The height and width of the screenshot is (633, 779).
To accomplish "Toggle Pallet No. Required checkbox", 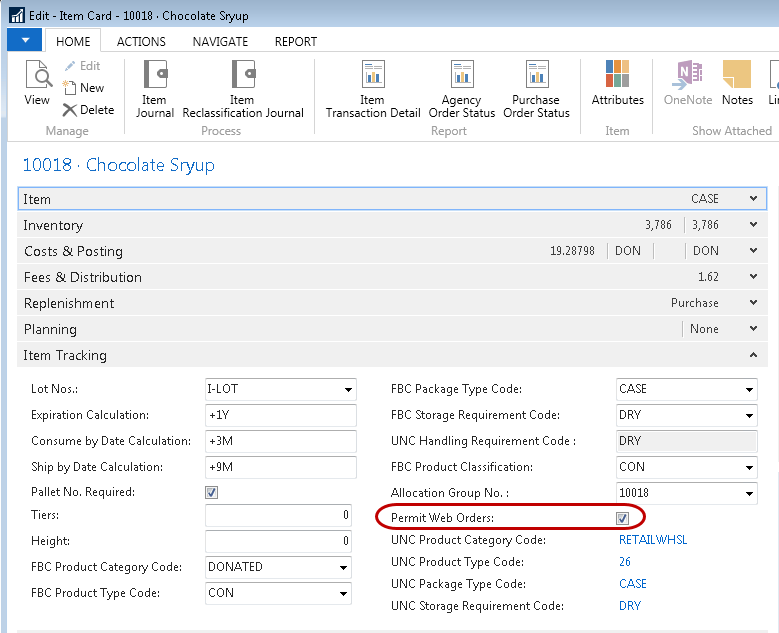I will coord(211,493).
